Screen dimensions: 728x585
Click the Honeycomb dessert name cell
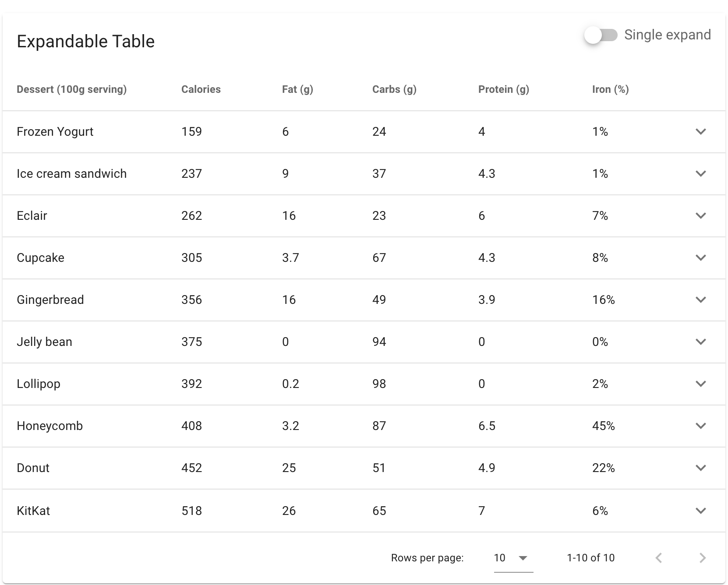tap(49, 426)
